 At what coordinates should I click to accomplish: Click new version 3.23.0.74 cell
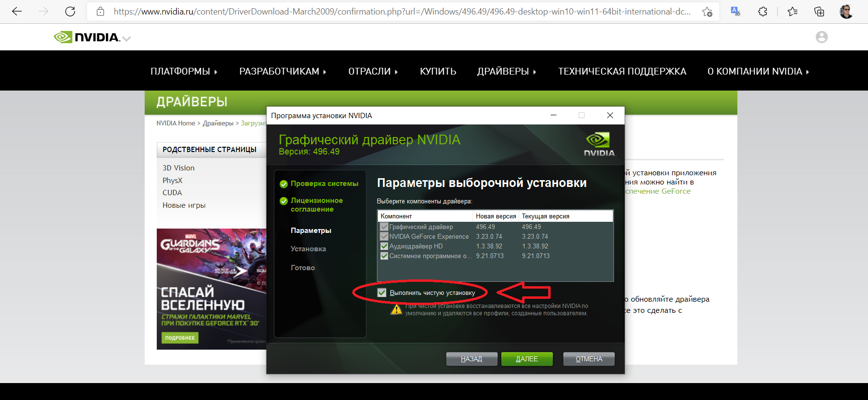pyautogui.click(x=489, y=236)
